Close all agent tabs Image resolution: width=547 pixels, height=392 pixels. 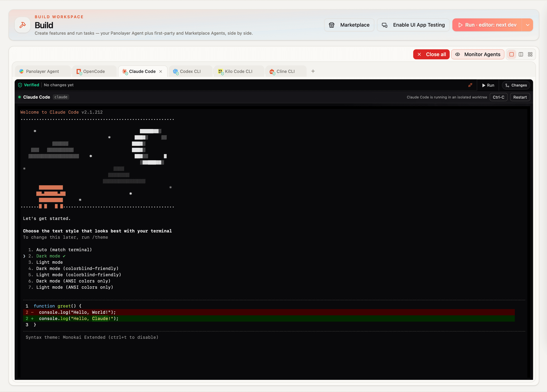(x=431, y=54)
